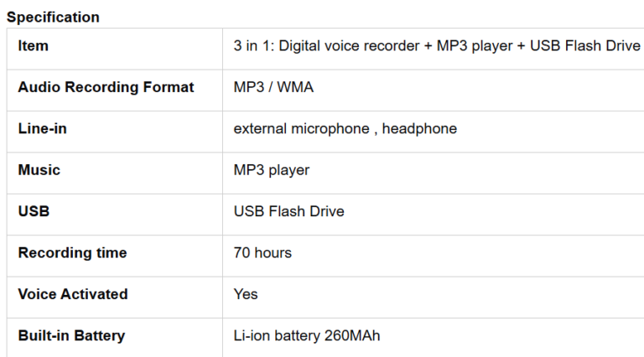Click the word headphone in Line-in row
Screen dimensions: 644x357
419,128
